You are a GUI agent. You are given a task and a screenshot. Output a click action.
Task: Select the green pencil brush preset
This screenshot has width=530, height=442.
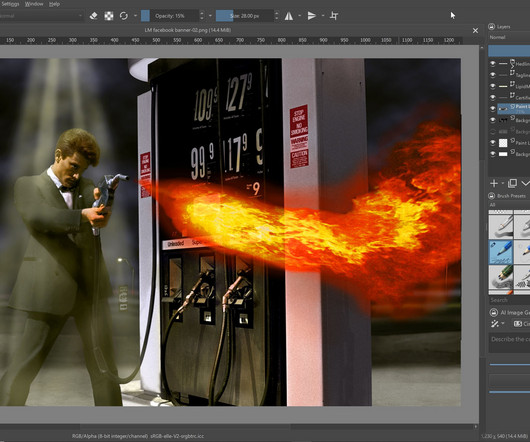click(x=501, y=278)
